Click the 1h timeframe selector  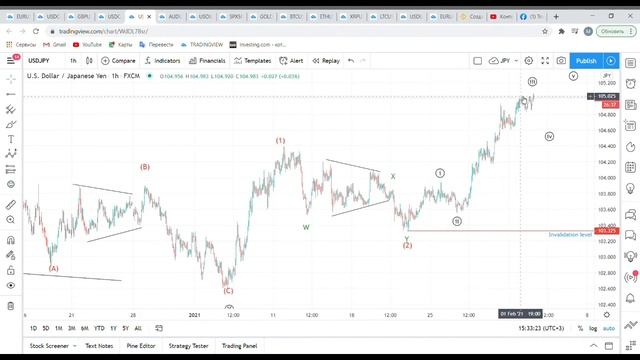point(73,61)
